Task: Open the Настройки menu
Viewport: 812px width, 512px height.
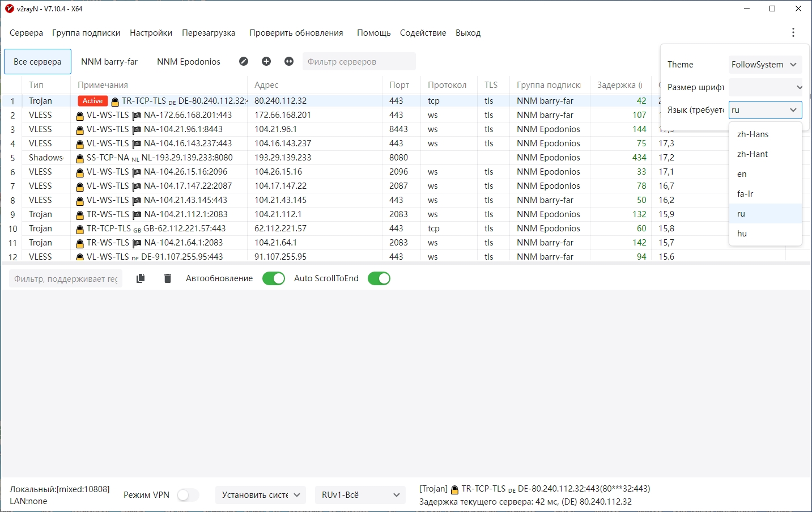Action: 151,33
